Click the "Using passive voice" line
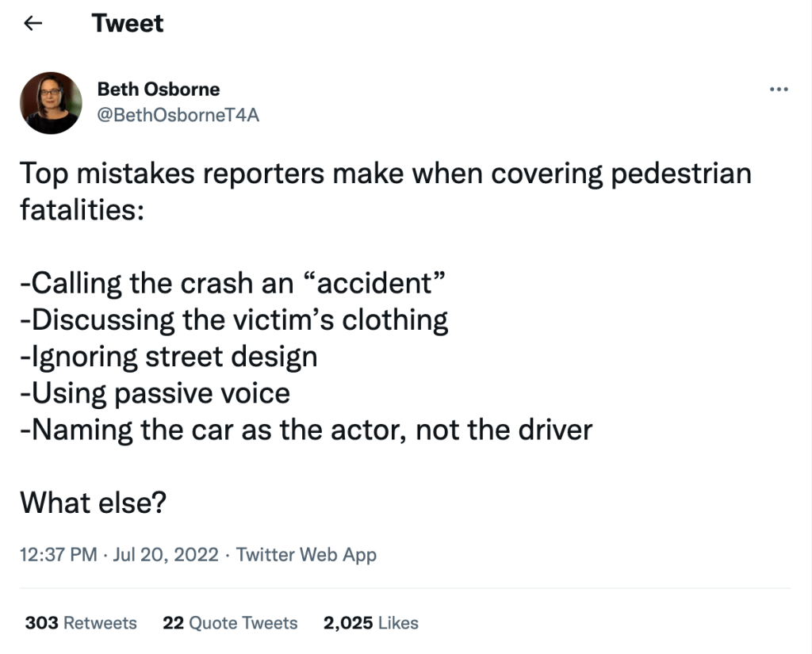This screenshot has width=812, height=654. coord(155,392)
